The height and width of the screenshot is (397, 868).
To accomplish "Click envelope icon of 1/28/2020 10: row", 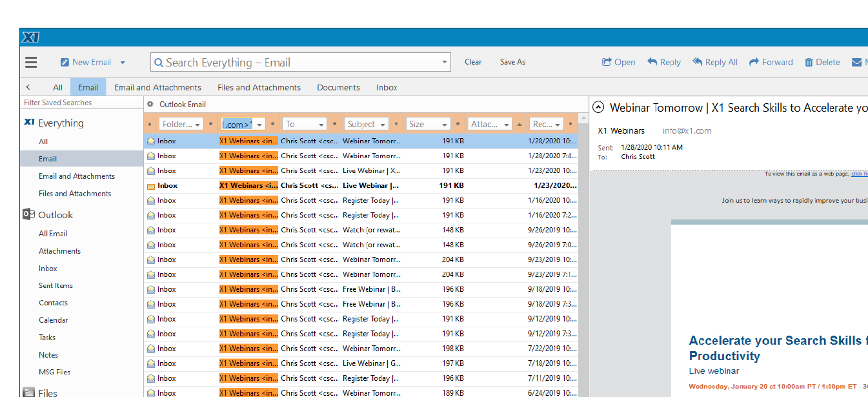I will point(151,141).
